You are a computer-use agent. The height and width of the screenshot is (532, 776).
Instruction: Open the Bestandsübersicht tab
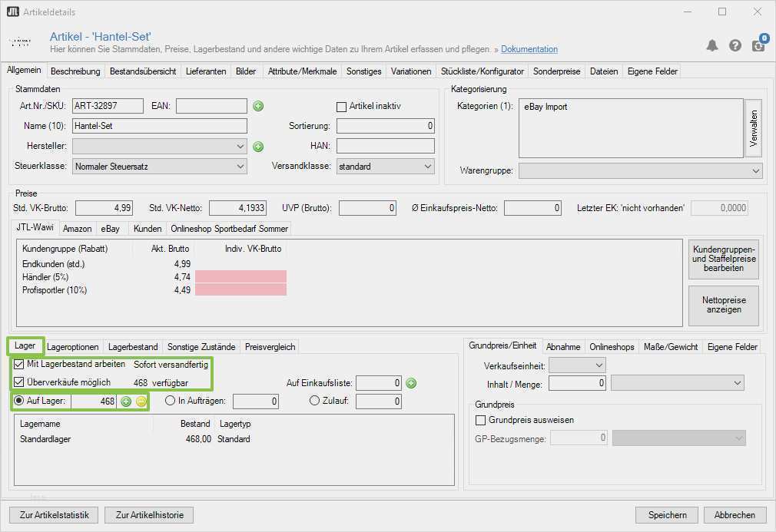pyautogui.click(x=143, y=71)
